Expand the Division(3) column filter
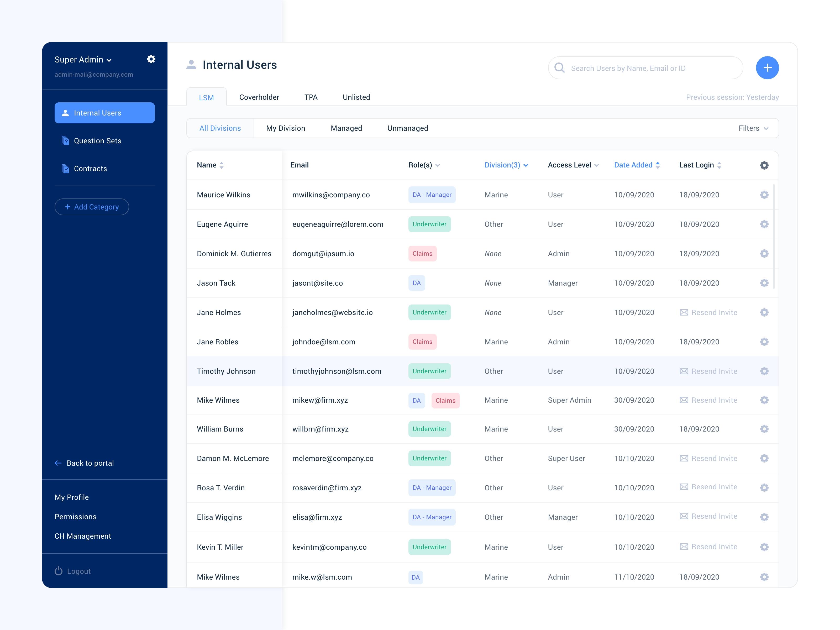Screen dimensions: 840x630 click(x=526, y=165)
